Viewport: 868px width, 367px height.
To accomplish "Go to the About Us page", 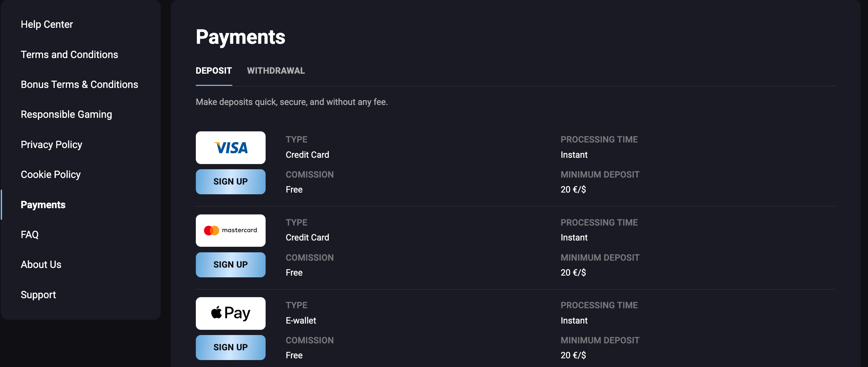I will pyautogui.click(x=41, y=264).
